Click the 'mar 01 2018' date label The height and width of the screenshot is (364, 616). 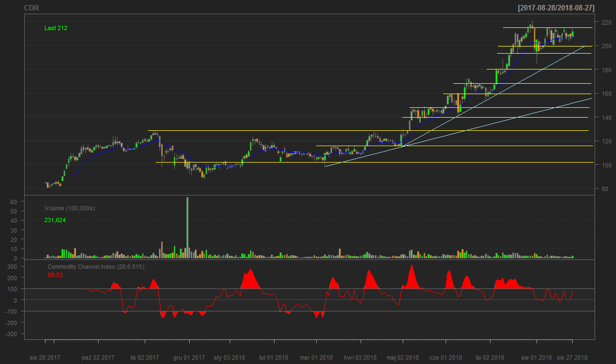coord(316,357)
